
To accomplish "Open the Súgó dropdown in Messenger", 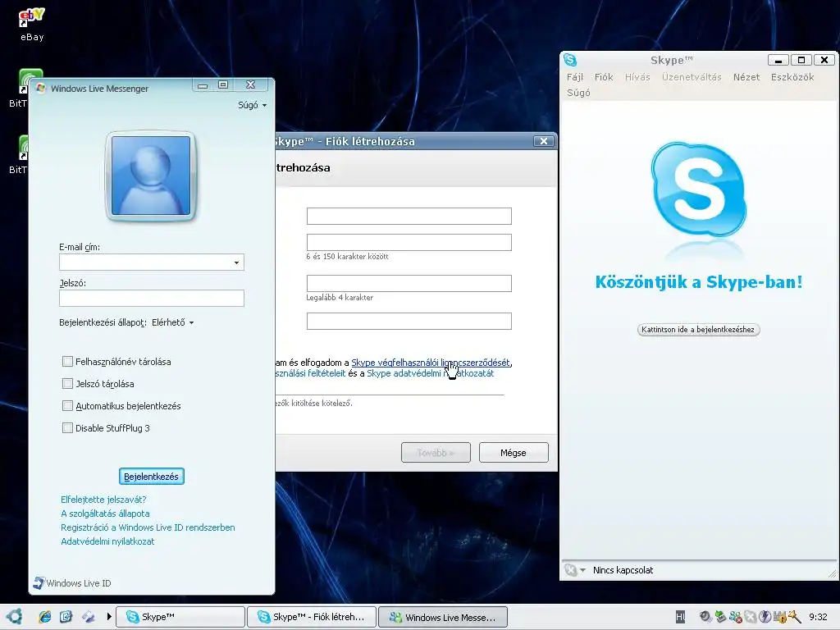I will click(x=252, y=105).
